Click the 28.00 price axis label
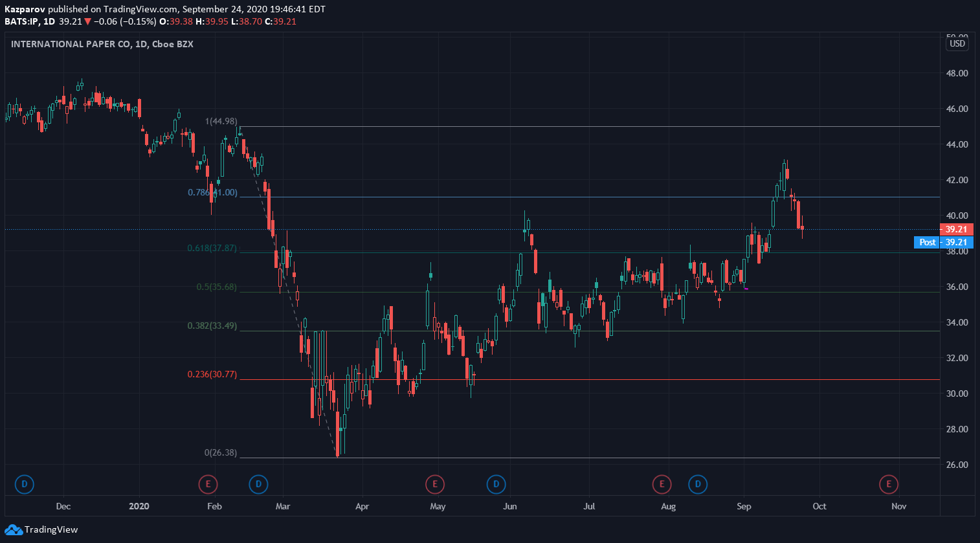Viewport: 980px width, 543px height. [x=957, y=430]
